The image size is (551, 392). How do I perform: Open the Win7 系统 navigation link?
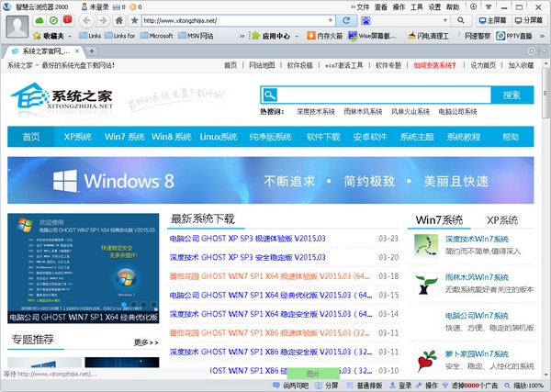pos(124,137)
